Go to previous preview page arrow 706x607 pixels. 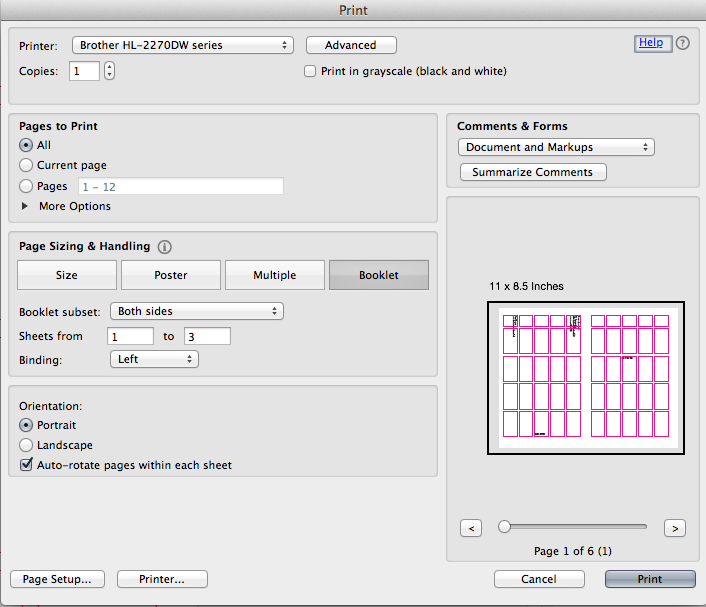tap(472, 527)
